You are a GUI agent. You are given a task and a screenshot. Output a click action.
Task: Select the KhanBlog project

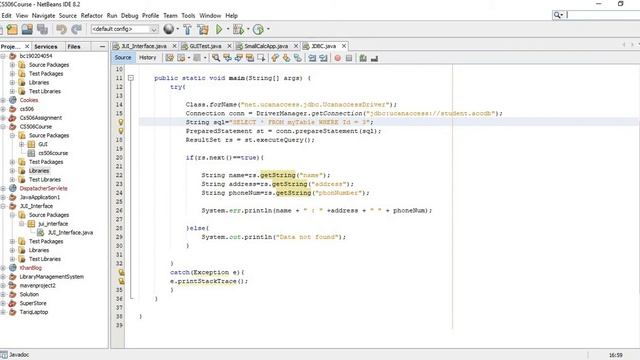(x=31, y=268)
